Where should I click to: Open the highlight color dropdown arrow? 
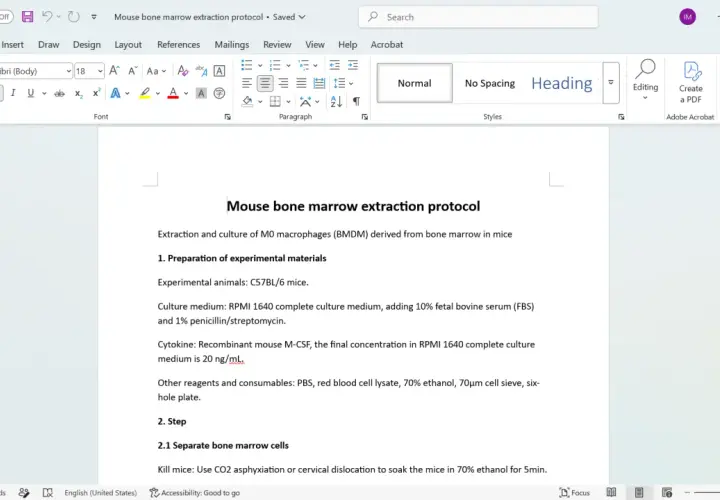[x=158, y=94]
